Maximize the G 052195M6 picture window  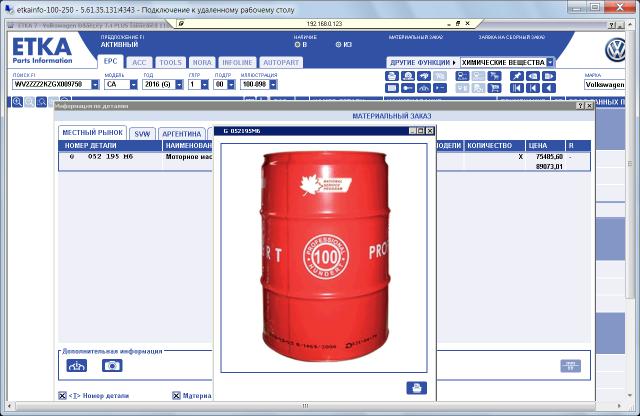(421, 131)
